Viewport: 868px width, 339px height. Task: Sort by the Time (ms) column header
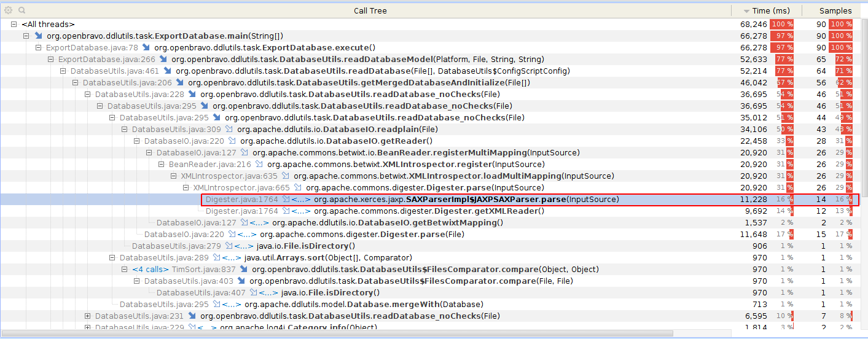coord(767,10)
